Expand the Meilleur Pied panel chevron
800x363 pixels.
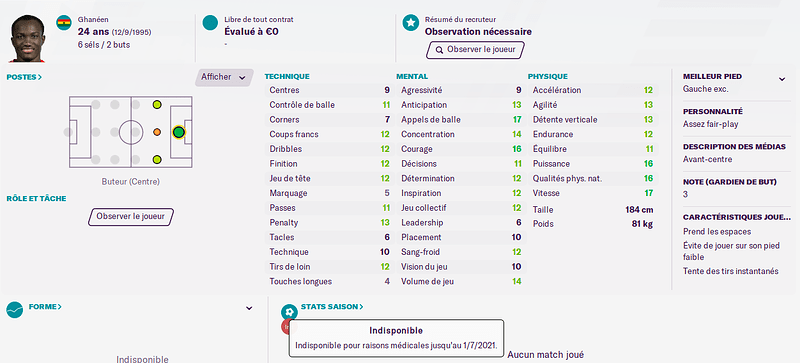pyautogui.click(x=782, y=79)
